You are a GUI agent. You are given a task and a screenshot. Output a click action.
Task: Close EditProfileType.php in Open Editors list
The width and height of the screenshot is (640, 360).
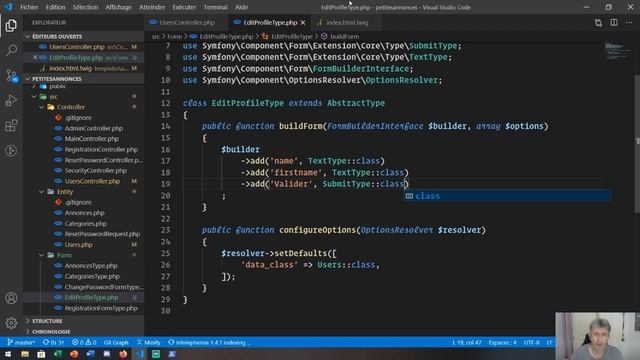(35, 58)
